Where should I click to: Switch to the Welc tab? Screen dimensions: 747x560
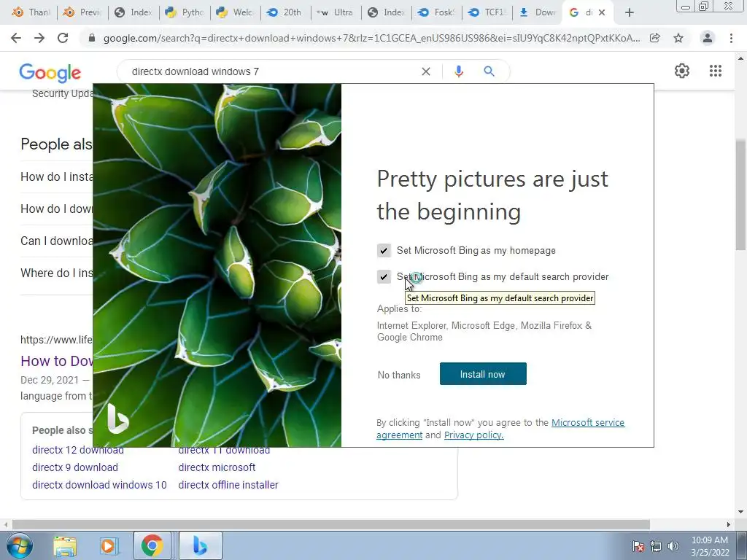(x=236, y=12)
